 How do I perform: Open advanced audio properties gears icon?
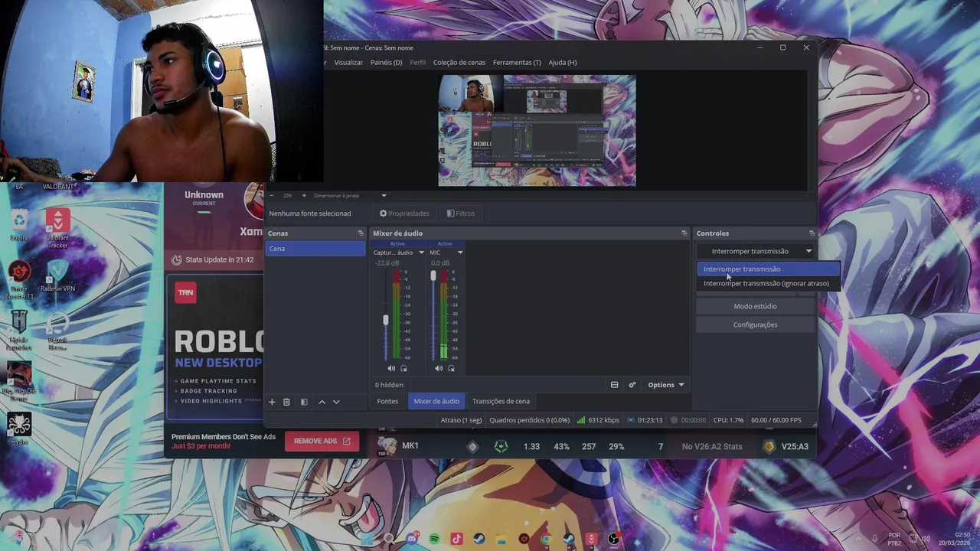tap(632, 385)
